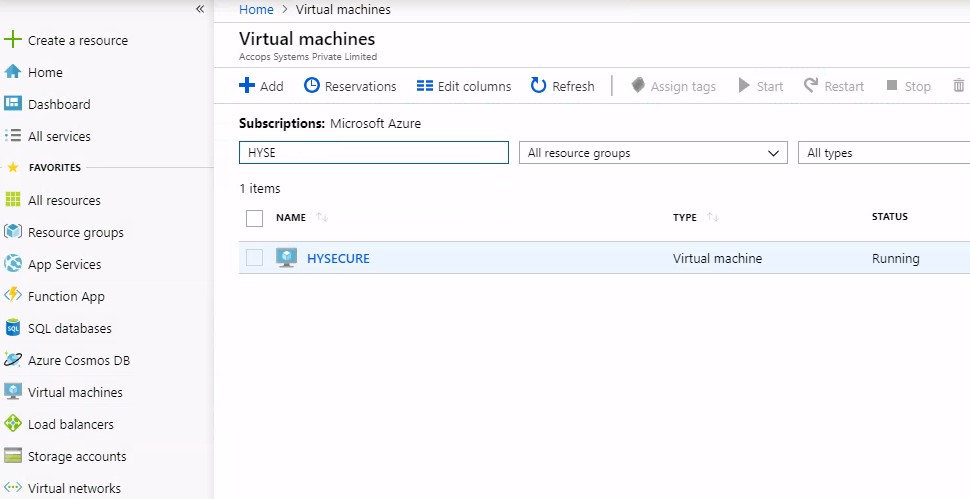Click the Virtual machines breadcrumb text
The width and height of the screenshot is (970, 499).
pyautogui.click(x=343, y=9)
